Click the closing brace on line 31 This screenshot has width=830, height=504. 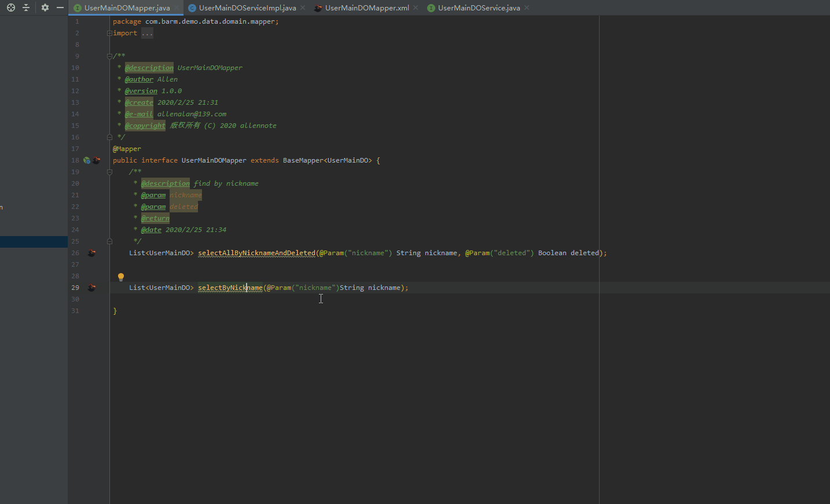(115, 311)
